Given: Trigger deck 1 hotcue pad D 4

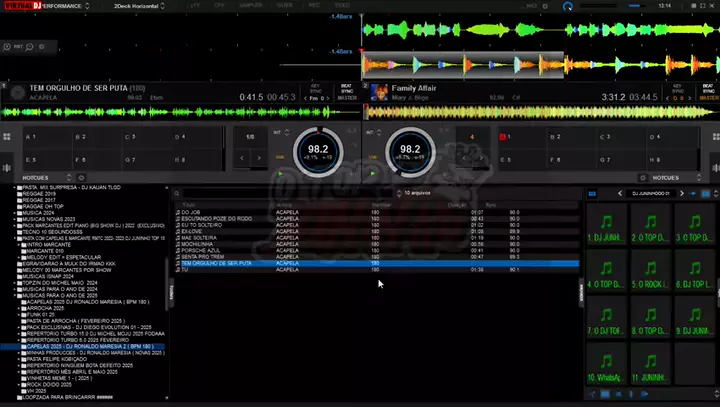Looking at the screenshot, I should (x=197, y=137).
